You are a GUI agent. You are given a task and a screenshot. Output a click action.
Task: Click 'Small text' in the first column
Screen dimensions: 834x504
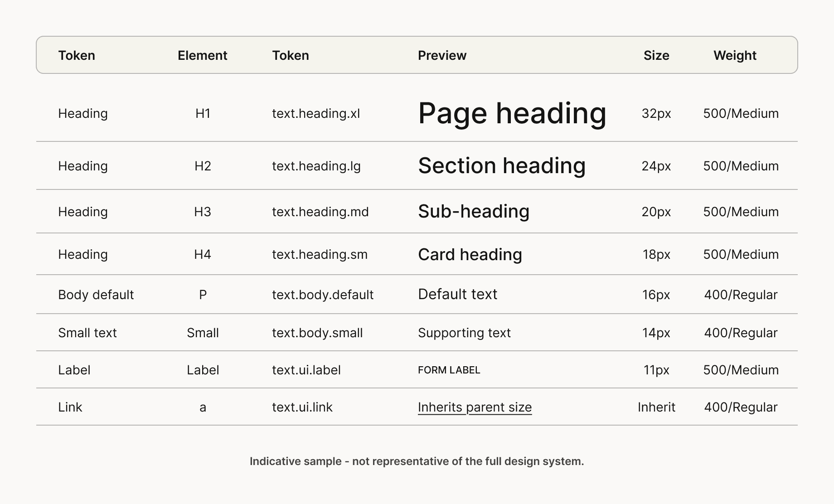(87, 333)
